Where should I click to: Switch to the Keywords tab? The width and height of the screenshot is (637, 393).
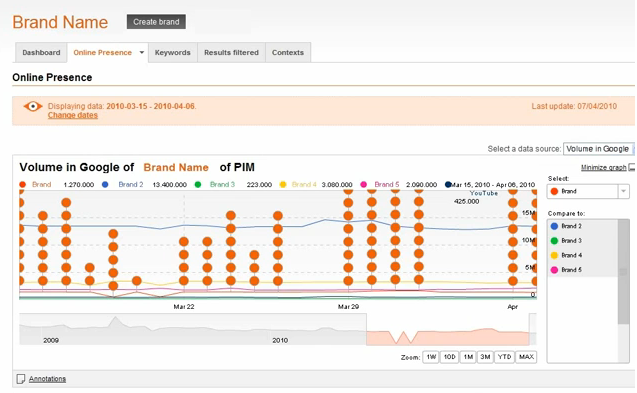pyautogui.click(x=173, y=52)
